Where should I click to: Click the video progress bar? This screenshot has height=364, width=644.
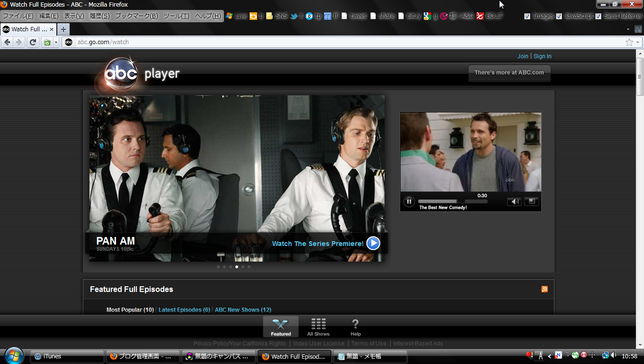click(x=453, y=201)
